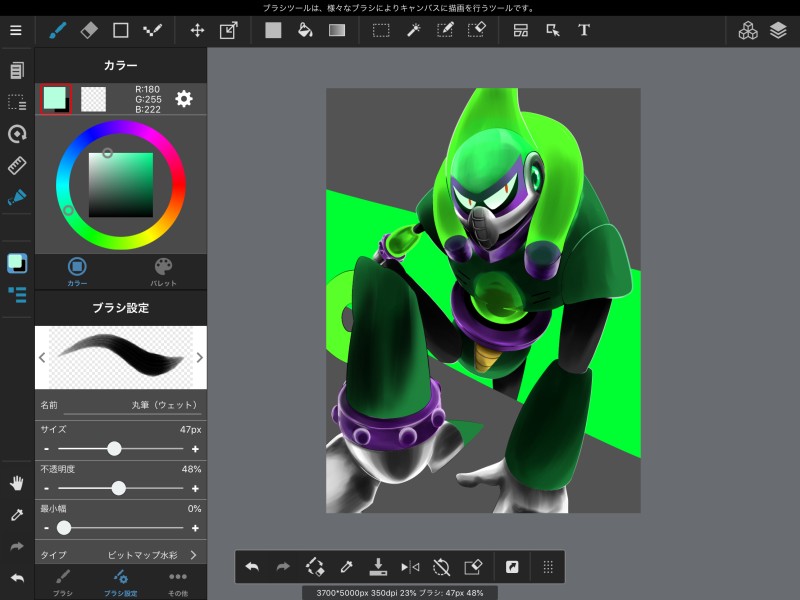Toggle the rotation reset button
The height and width of the screenshot is (600, 800).
(x=441, y=567)
